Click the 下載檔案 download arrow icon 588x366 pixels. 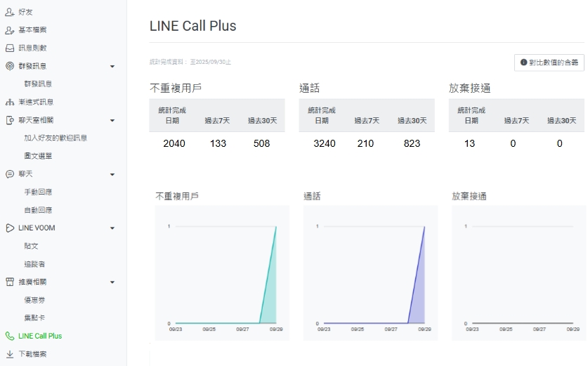(9, 355)
